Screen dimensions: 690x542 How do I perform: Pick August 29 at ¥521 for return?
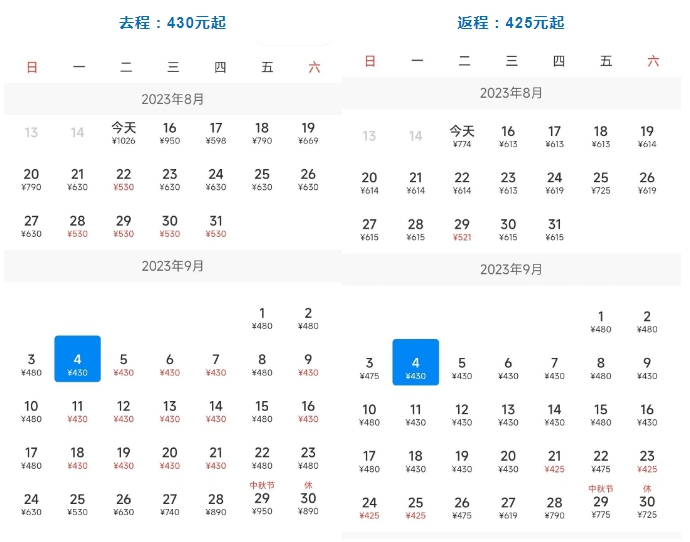click(462, 230)
